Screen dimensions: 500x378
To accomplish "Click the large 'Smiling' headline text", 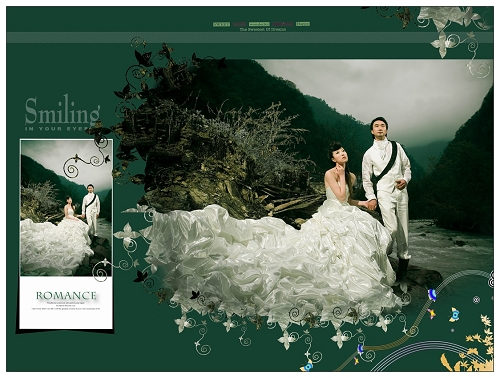I will pos(62,111).
